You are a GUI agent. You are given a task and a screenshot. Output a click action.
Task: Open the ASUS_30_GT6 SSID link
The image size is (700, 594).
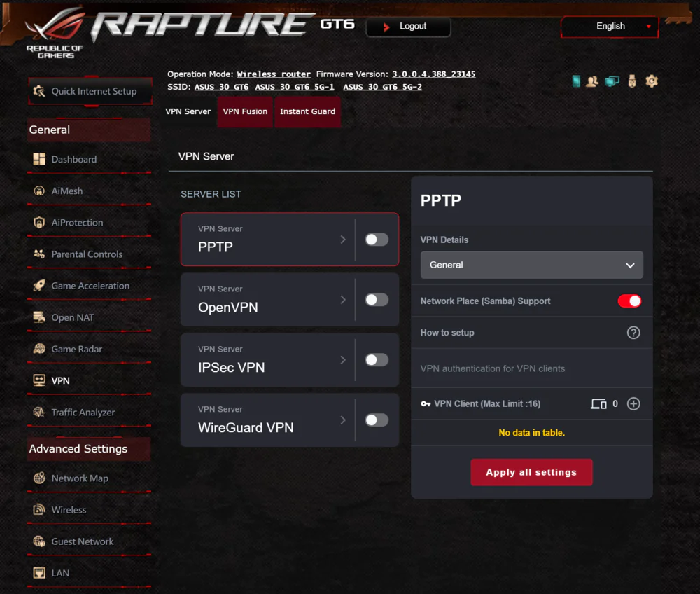[x=221, y=87]
